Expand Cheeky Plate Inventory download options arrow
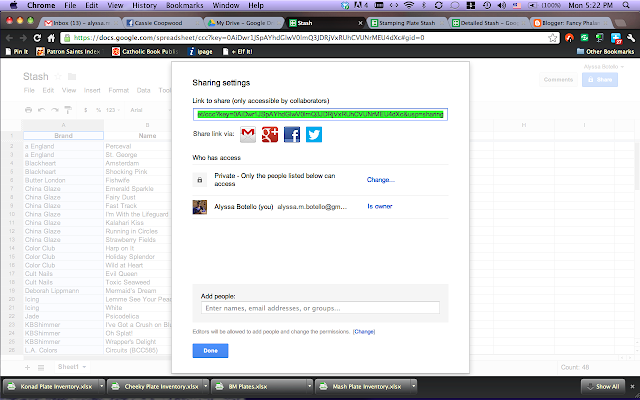This screenshot has height=400, width=640. click(206, 386)
